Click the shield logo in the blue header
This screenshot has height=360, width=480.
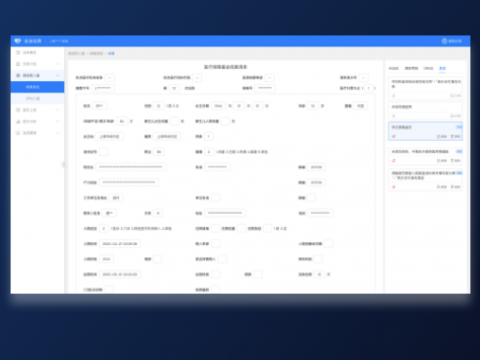pos(18,41)
